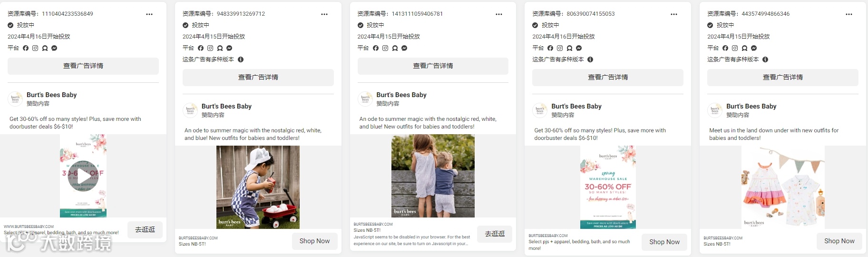This screenshot has height=257, width=868.
Task: Select the library ID text 1413111059406781
Action: (x=417, y=14)
